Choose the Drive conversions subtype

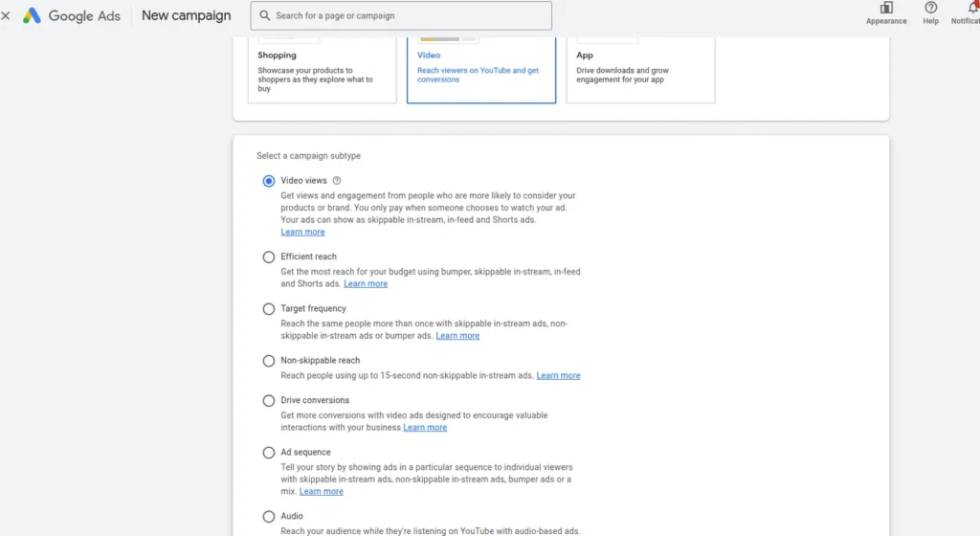point(269,400)
